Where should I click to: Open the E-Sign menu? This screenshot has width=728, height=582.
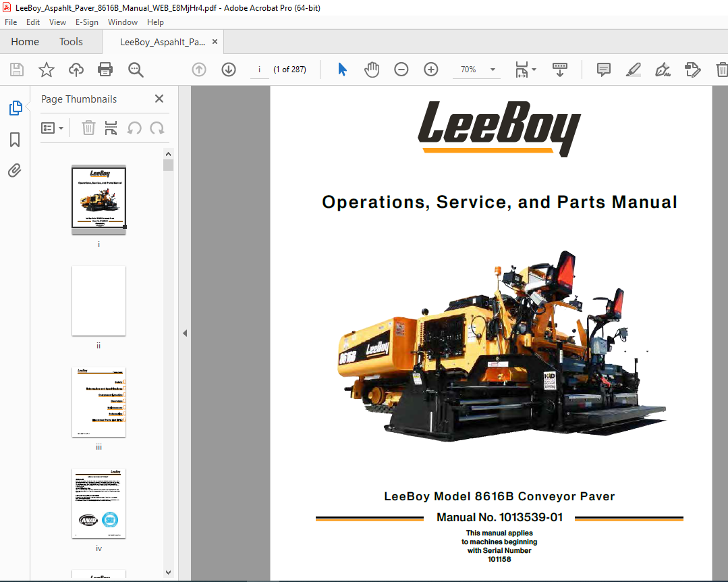click(87, 22)
